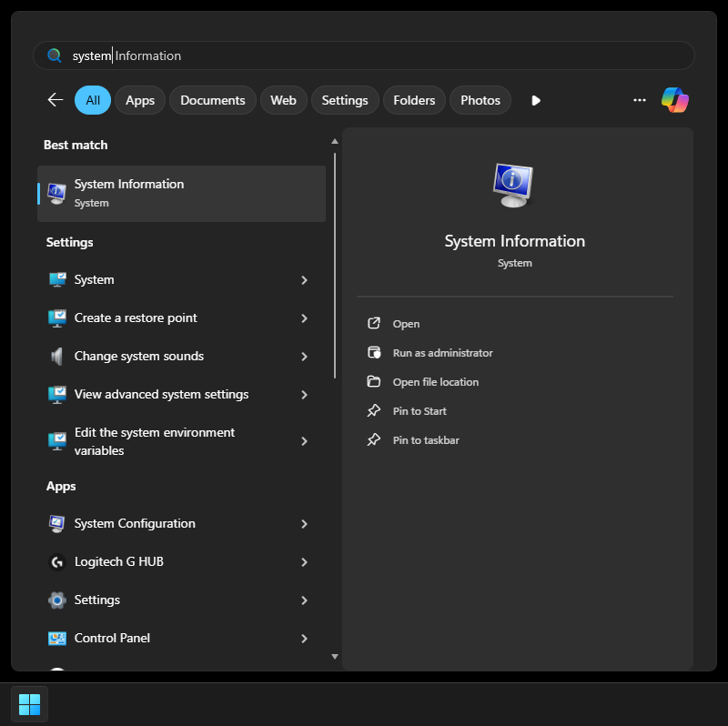Expand Control Panel chevron
Screen dimensions: 728x726
(x=304, y=639)
